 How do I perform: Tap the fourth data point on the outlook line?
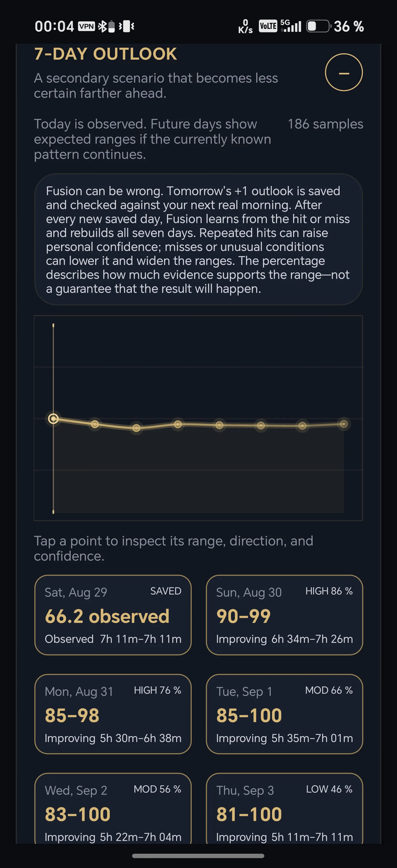[178, 424]
